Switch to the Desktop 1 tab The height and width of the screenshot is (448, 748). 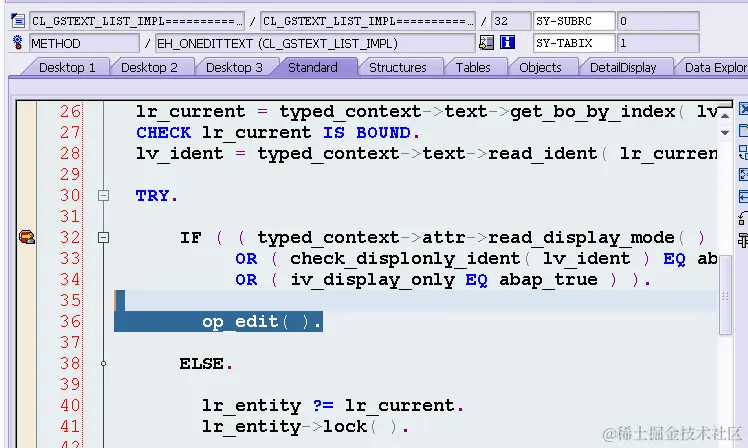67,67
